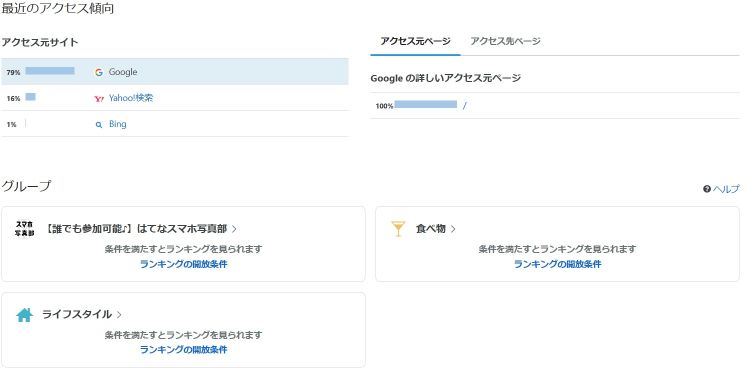Open the 食べ物 group title
The image size is (753, 374).
point(430,229)
